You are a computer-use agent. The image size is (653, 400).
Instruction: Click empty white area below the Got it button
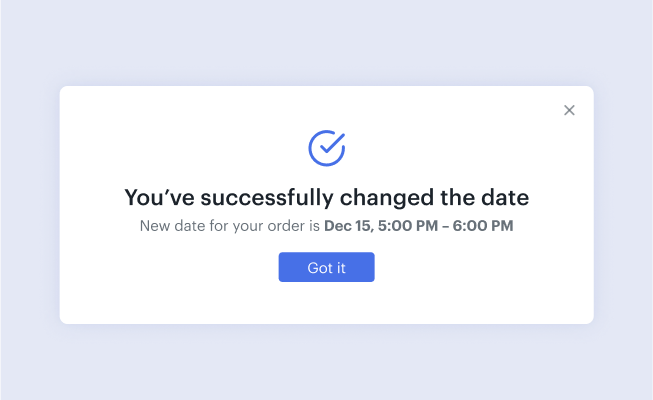(x=326, y=303)
